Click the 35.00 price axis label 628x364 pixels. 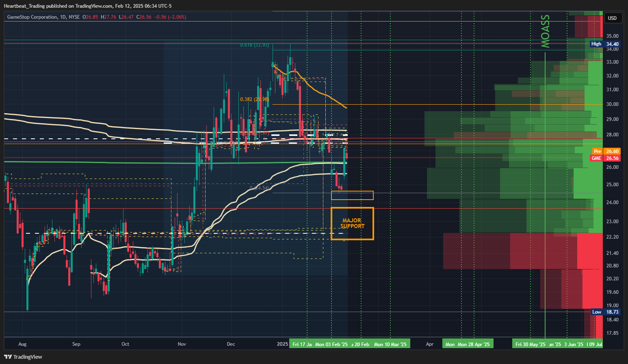pyautogui.click(x=612, y=36)
